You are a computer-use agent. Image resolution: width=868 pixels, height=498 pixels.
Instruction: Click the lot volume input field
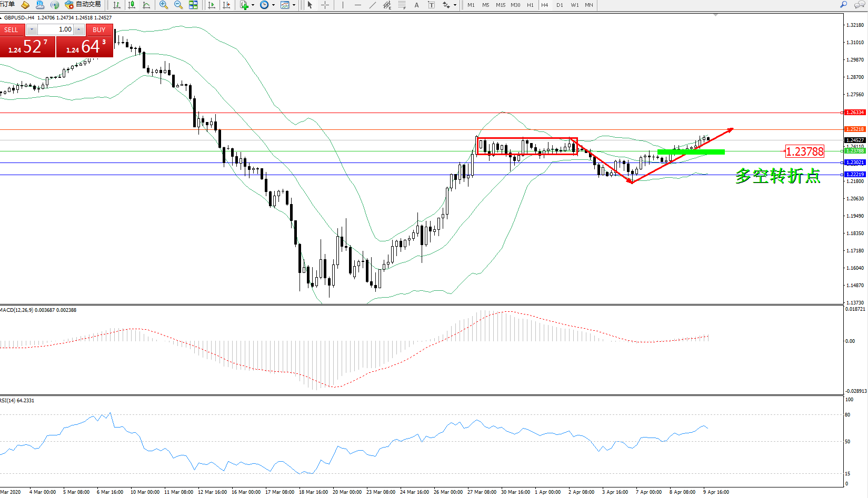click(55, 29)
